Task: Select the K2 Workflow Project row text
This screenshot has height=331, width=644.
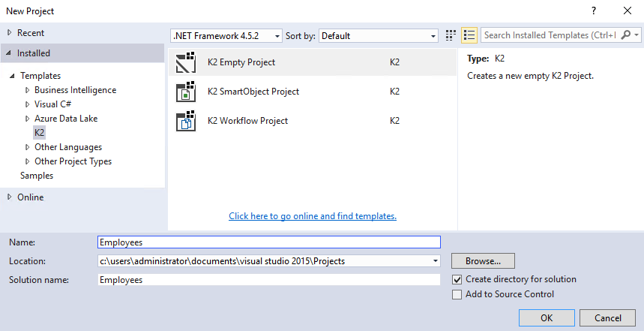Action: [x=247, y=121]
